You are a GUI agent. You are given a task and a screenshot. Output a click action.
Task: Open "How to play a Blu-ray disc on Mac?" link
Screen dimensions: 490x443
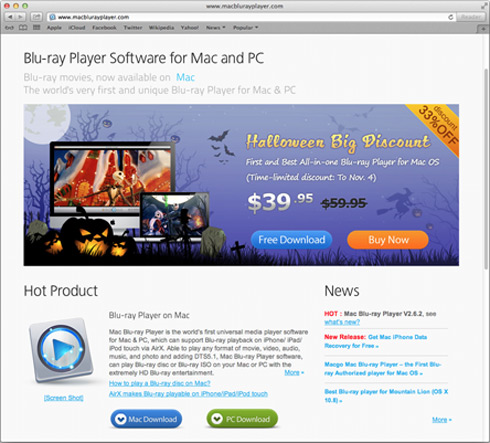[x=160, y=383]
